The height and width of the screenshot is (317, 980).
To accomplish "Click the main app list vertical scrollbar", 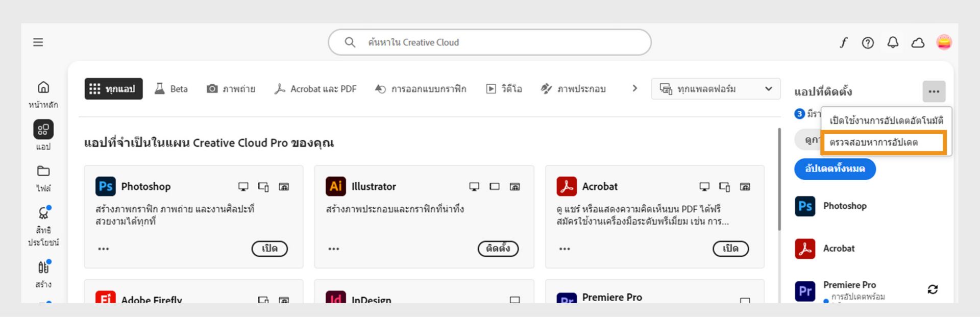I will click(779, 179).
